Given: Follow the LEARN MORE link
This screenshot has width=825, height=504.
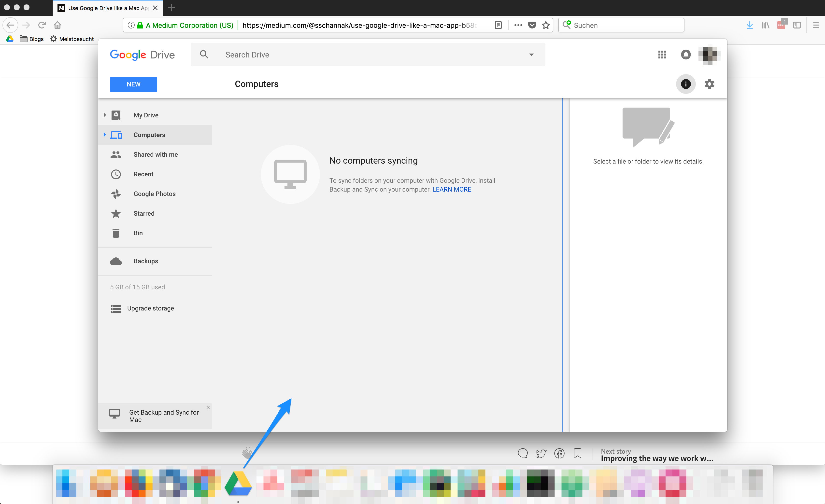Looking at the screenshot, I should coord(451,189).
